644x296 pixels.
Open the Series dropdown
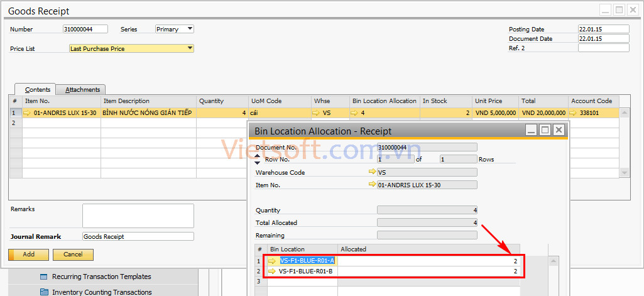click(x=190, y=29)
